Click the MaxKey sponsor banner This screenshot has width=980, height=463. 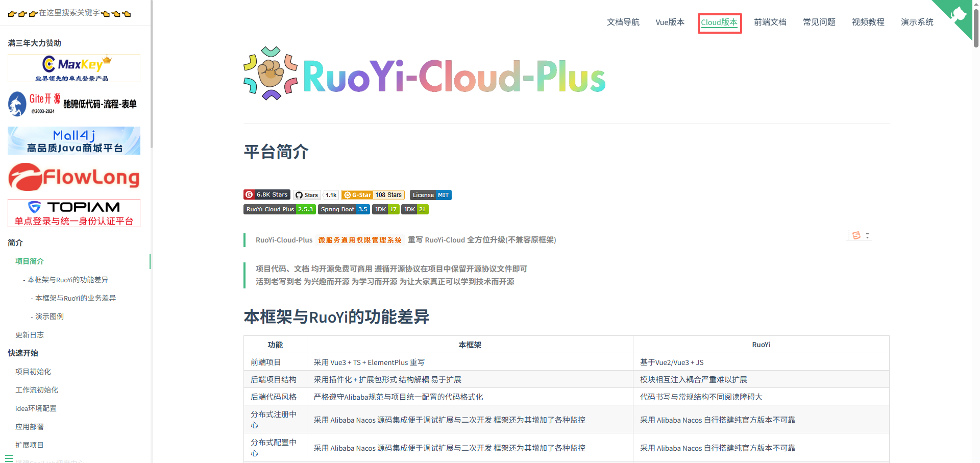pyautogui.click(x=74, y=68)
